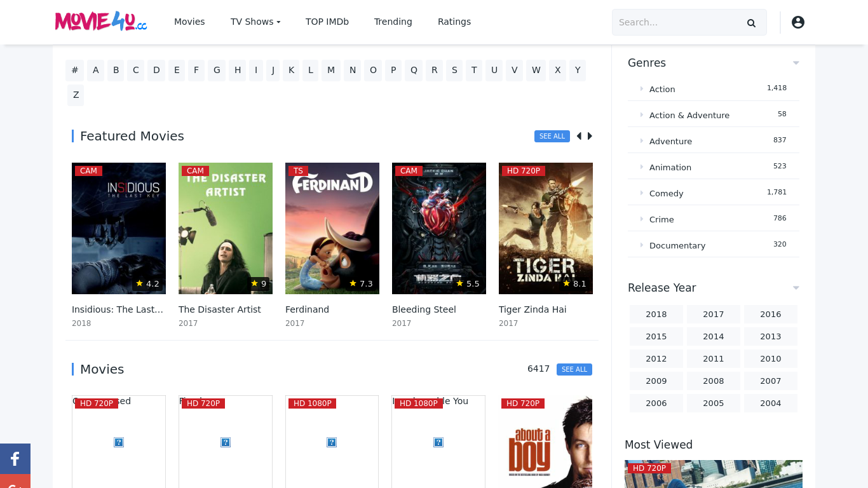Click the Bleeding Steel title link
Viewport: 868px width, 488px height.
click(424, 309)
